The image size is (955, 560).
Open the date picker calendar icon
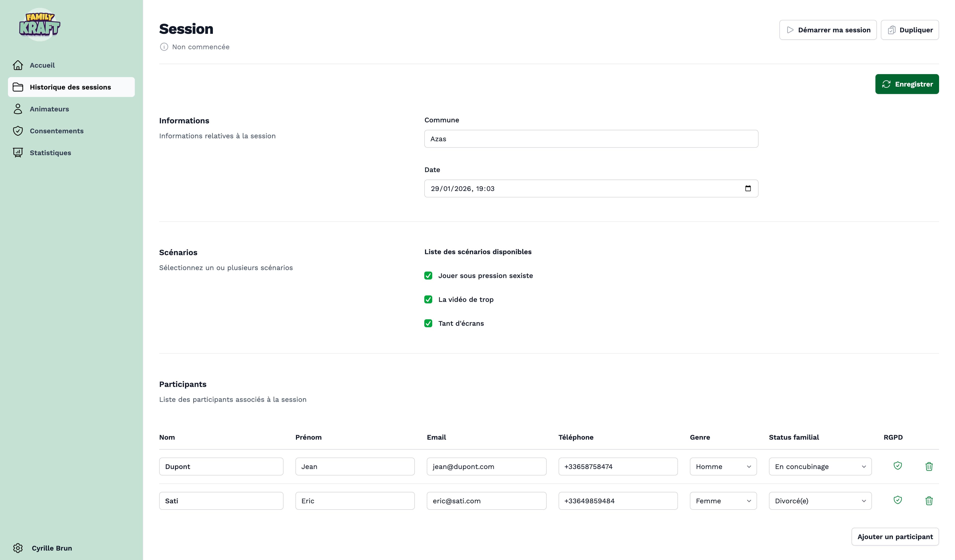click(x=748, y=188)
